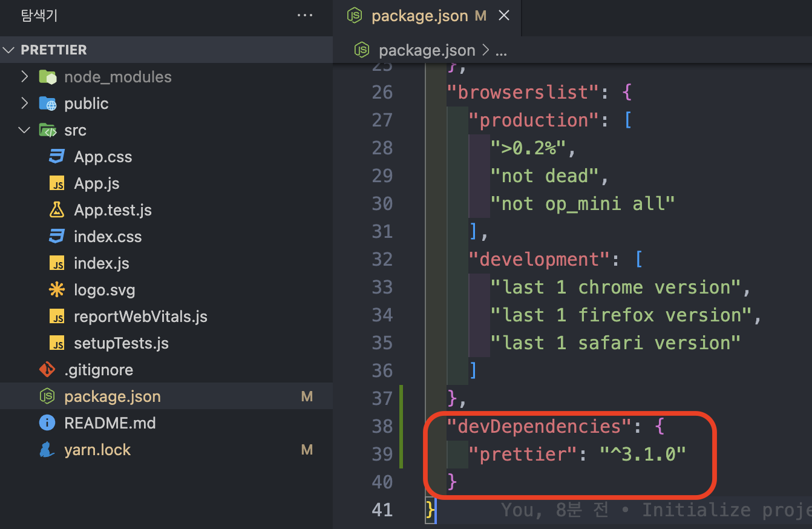Viewport: 812px width, 529px height.
Task: Click the "devDependencies" key
Action: (540, 426)
